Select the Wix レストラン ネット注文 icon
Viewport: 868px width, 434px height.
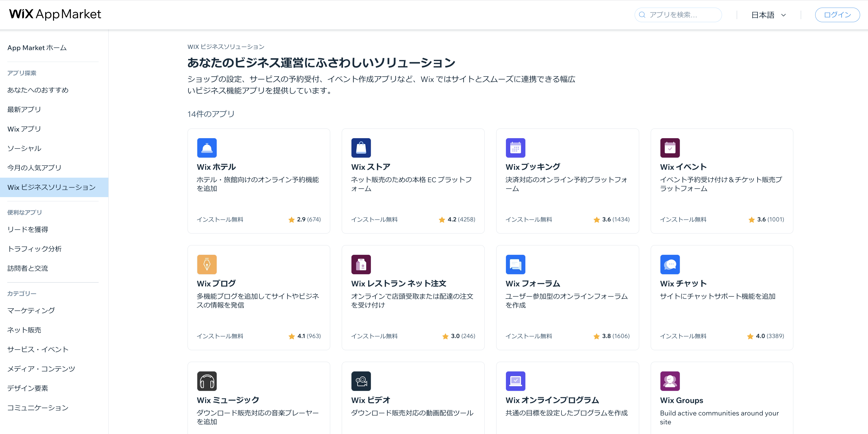tap(361, 265)
